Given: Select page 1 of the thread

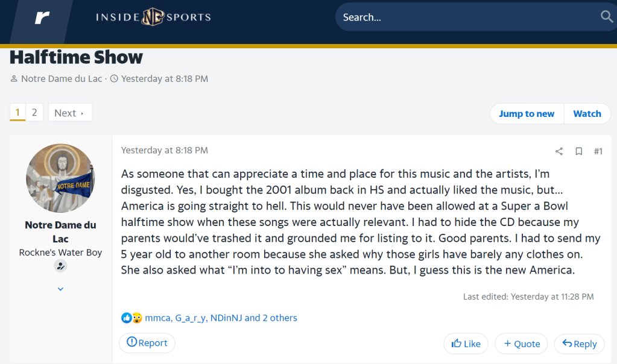Looking at the screenshot, I should pos(17,113).
